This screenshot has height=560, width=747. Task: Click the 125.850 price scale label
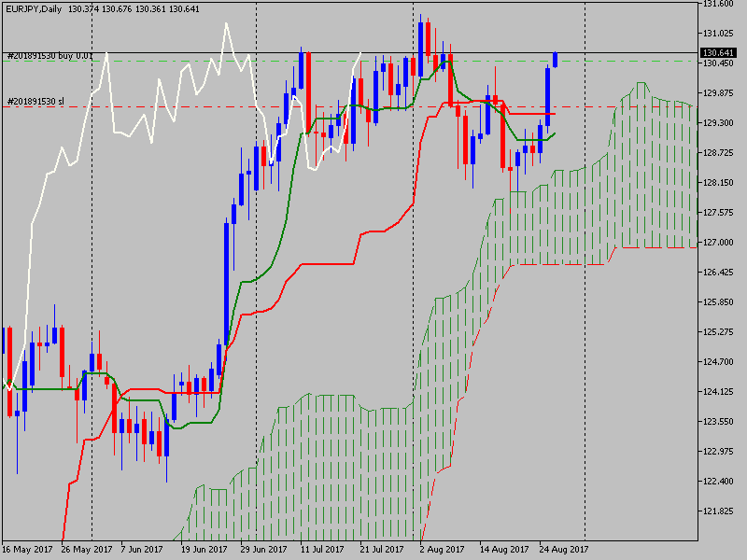click(718, 302)
